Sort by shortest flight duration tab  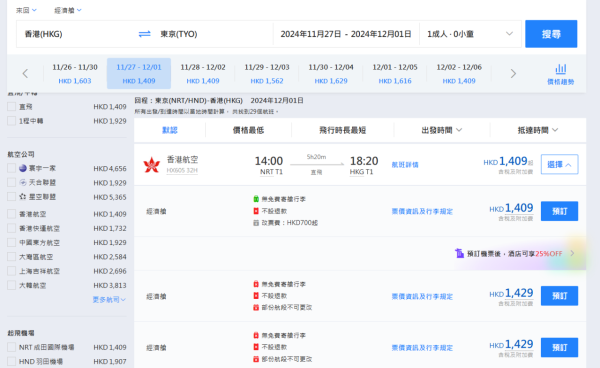pyautogui.click(x=342, y=130)
